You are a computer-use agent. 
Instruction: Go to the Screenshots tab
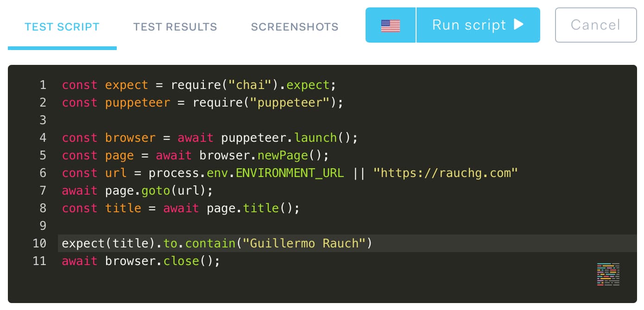pos(295,27)
